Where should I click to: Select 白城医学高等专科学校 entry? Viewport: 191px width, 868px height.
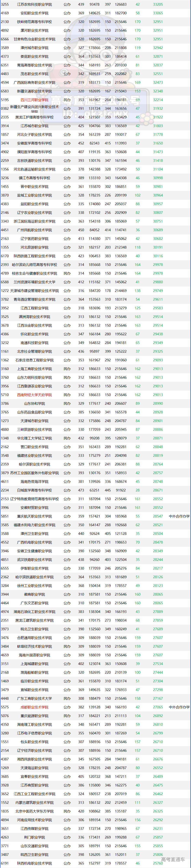(35, 490)
